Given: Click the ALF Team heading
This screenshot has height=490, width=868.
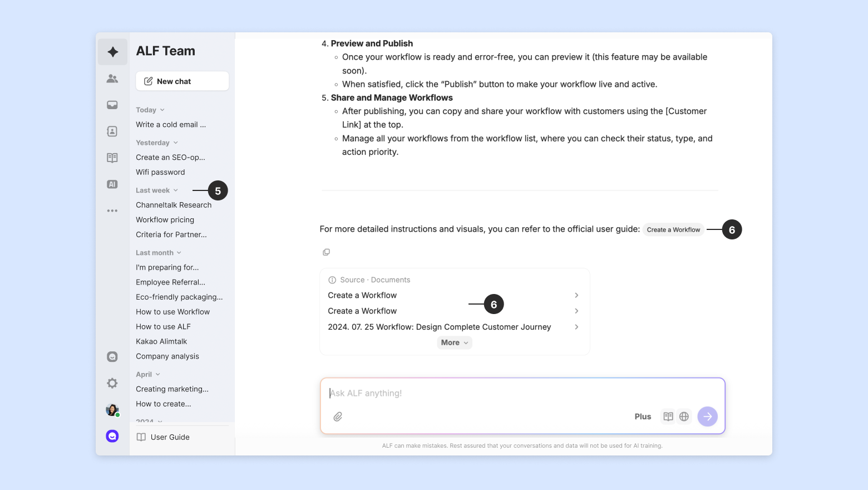Looking at the screenshot, I should pos(166,51).
